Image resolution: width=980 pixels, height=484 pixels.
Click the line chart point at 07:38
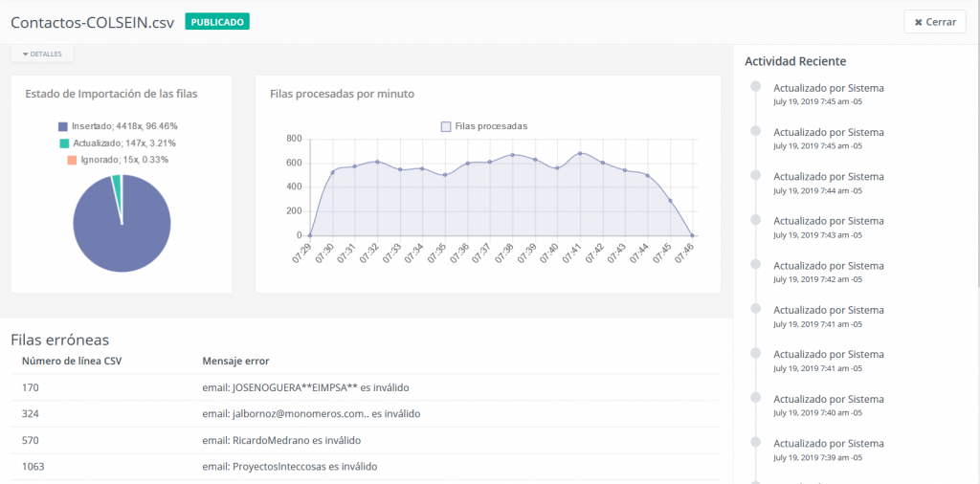pyautogui.click(x=512, y=155)
